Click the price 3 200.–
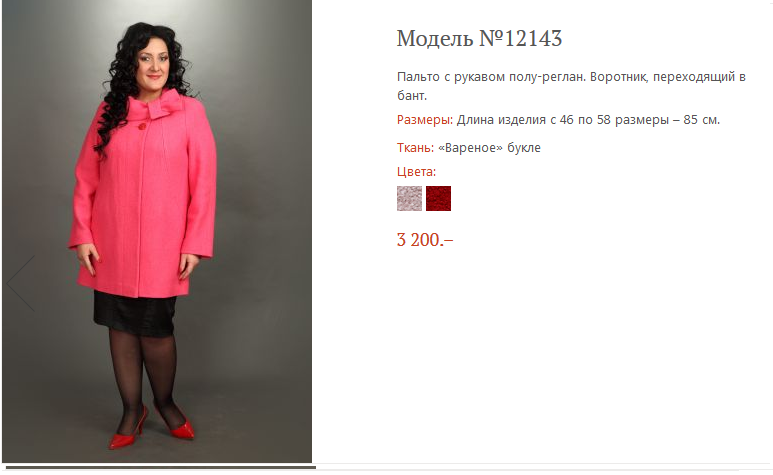The width and height of the screenshot is (773, 475). tap(425, 240)
